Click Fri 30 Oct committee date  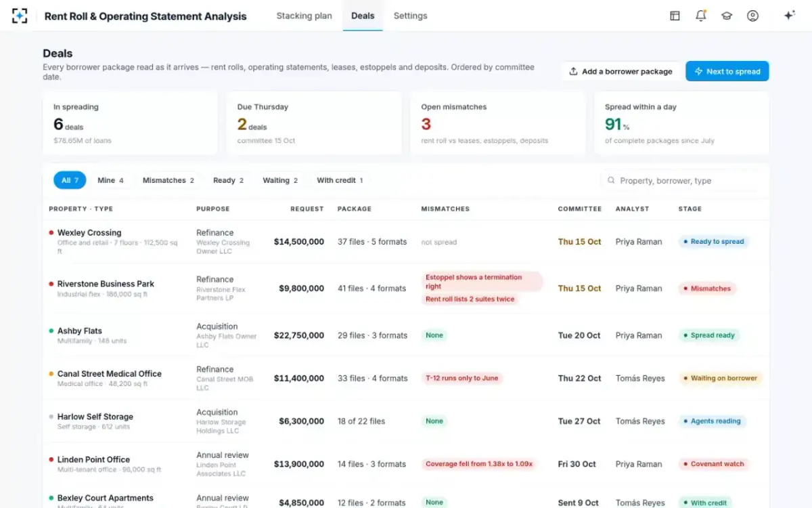coord(577,464)
